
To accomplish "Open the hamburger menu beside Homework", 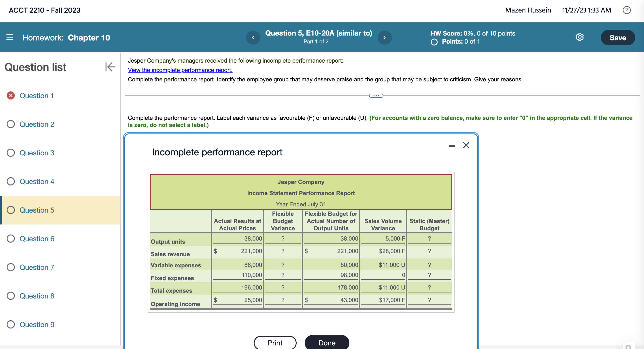I will click(x=9, y=38).
